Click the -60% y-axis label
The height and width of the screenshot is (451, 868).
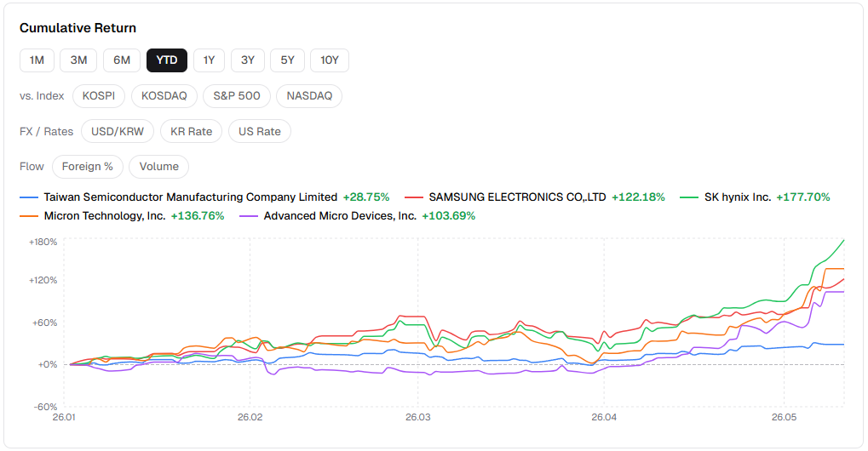(x=45, y=407)
